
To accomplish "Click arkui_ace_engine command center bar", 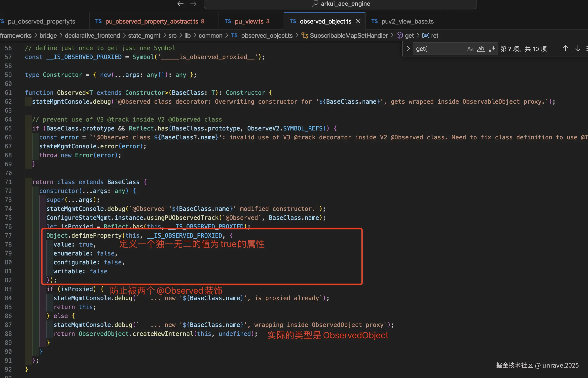I will point(345,4).
